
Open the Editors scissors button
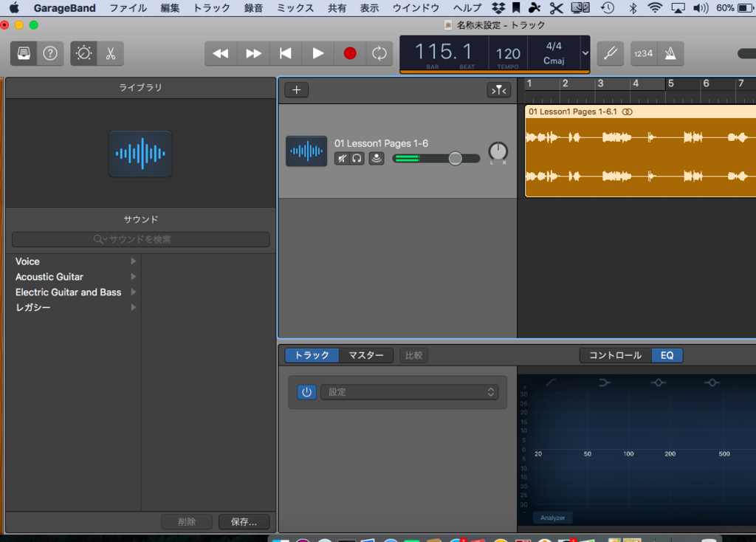coord(111,53)
